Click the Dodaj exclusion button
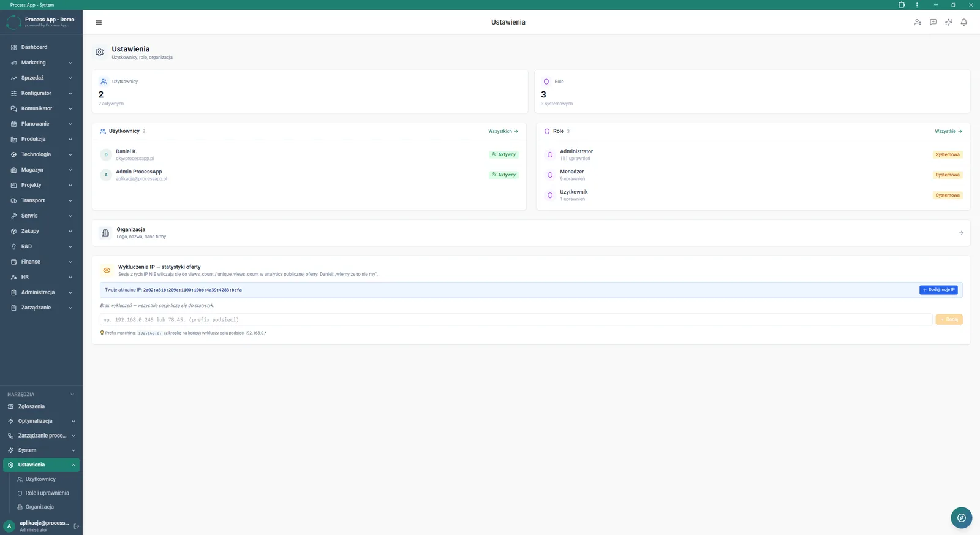 pos(949,319)
